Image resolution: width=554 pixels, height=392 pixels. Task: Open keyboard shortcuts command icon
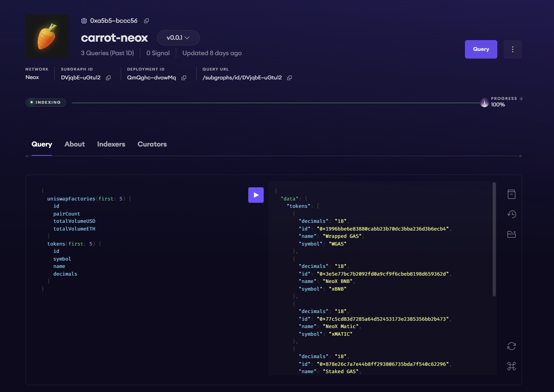[x=512, y=366]
